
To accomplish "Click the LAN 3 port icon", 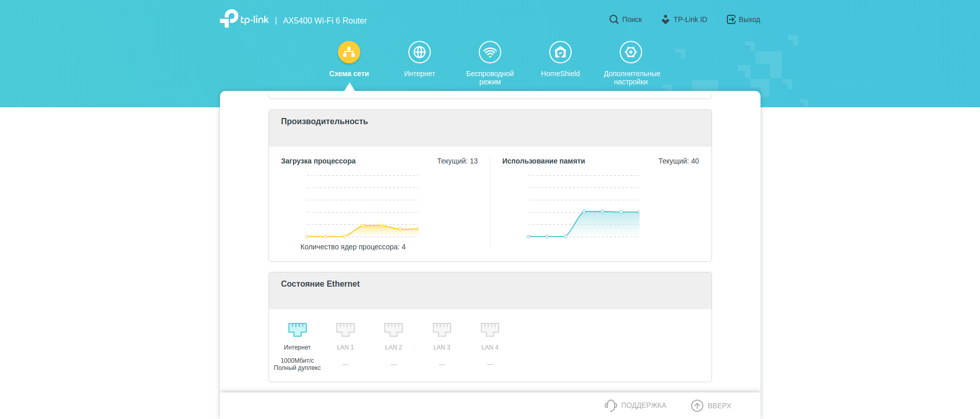I will tap(442, 329).
